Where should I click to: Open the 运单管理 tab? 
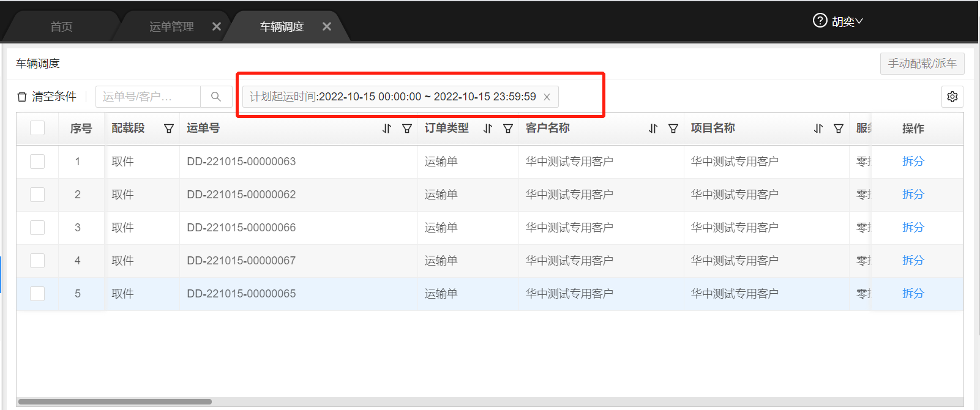[x=171, y=27]
